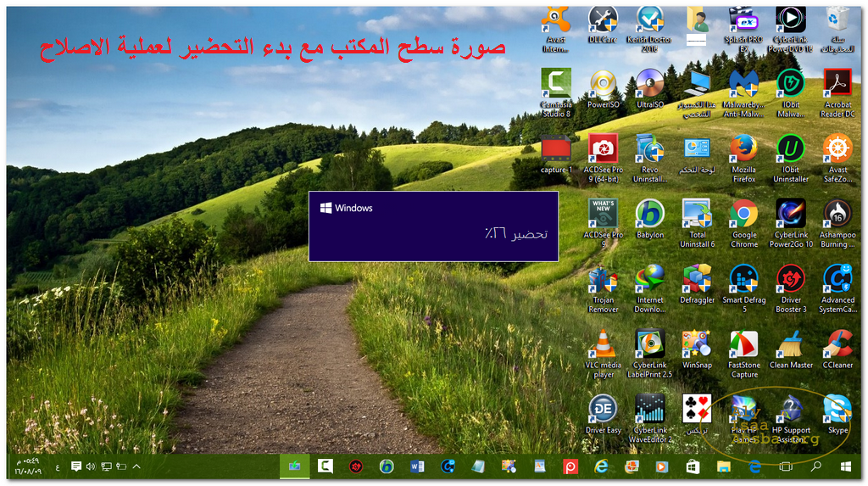Click the Windows Start button

[845, 466]
